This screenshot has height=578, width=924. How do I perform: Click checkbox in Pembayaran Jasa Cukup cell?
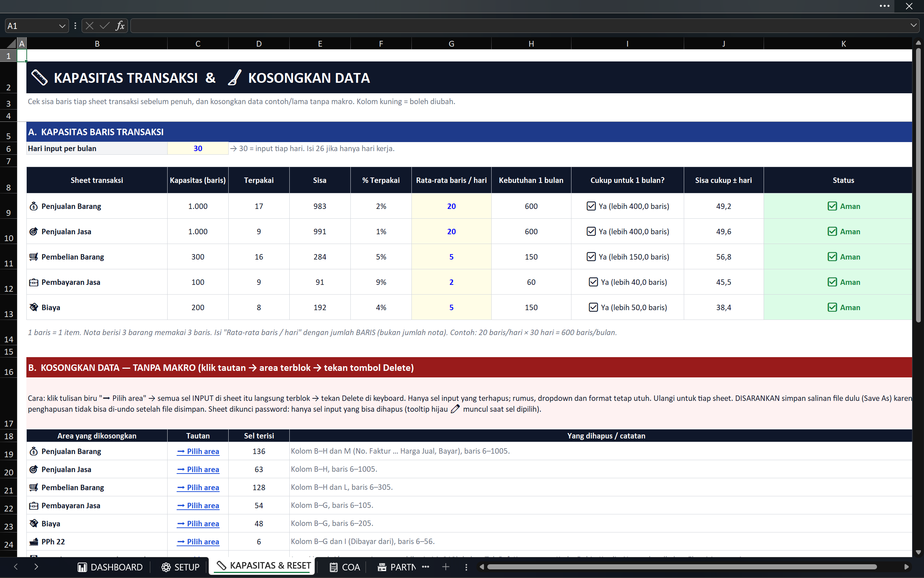[x=593, y=282]
